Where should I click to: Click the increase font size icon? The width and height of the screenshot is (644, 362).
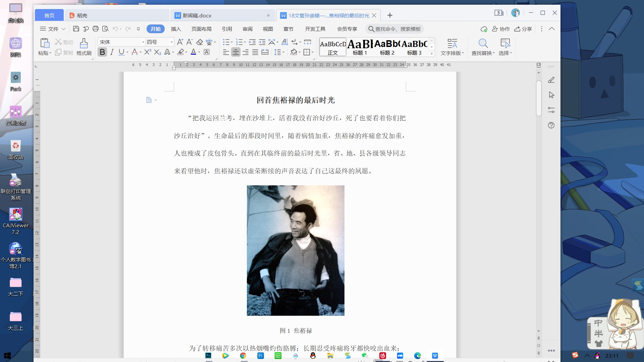point(180,42)
